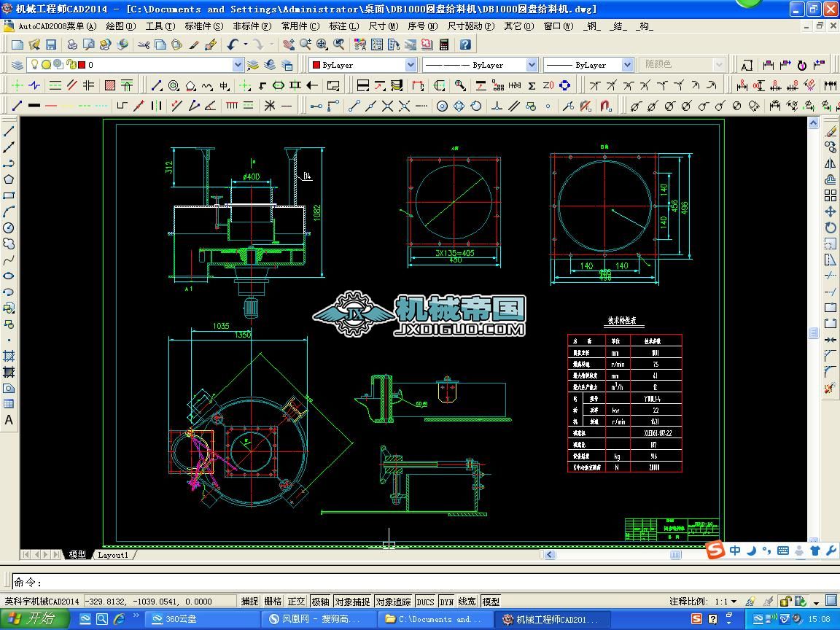Expand the layer selector dropdown

(238, 65)
